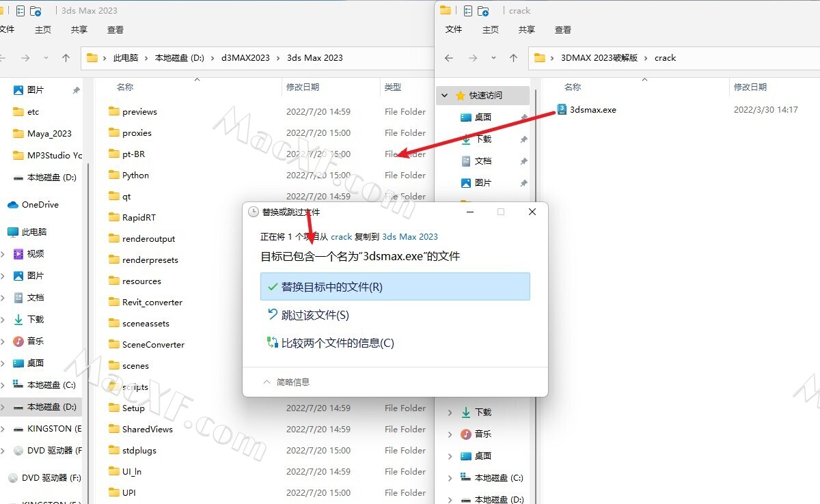Click the crack source link in dialog

point(341,236)
